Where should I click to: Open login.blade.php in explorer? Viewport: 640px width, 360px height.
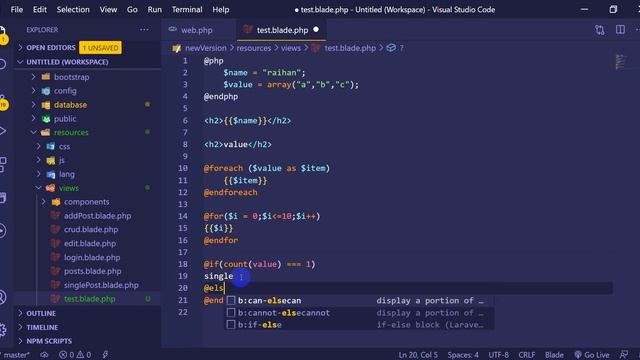click(92, 258)
